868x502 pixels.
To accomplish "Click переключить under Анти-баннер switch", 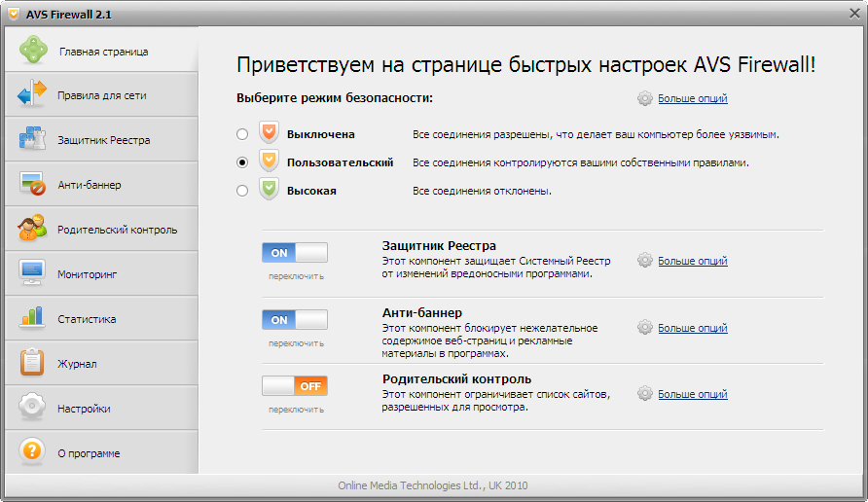I will point(296,343).
